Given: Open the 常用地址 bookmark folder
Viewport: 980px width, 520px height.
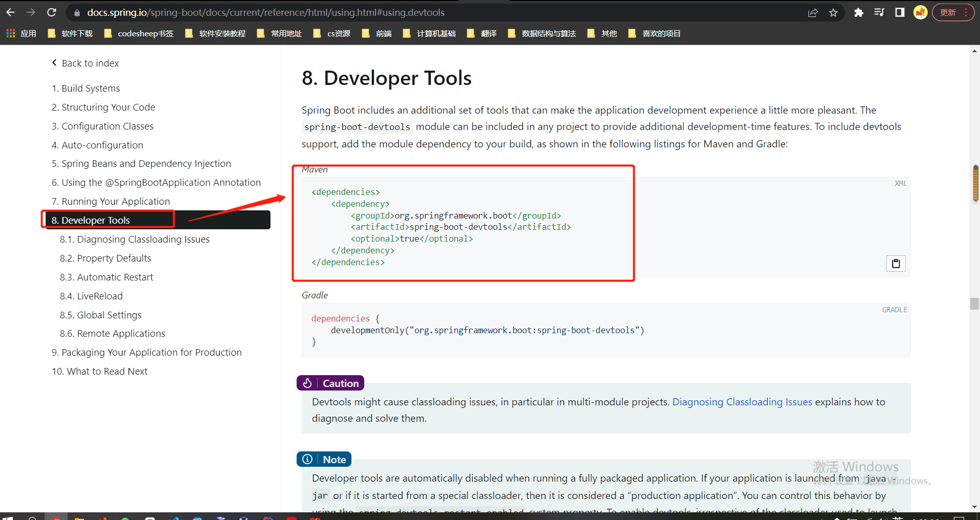Looking at the screenshot, I should (280, 34).
